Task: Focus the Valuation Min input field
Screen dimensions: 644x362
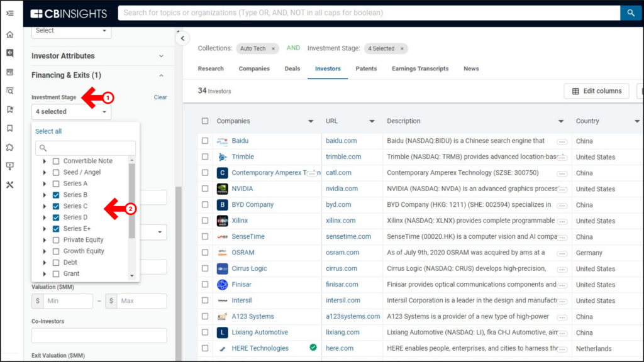Action: click(x=68, y=301)
